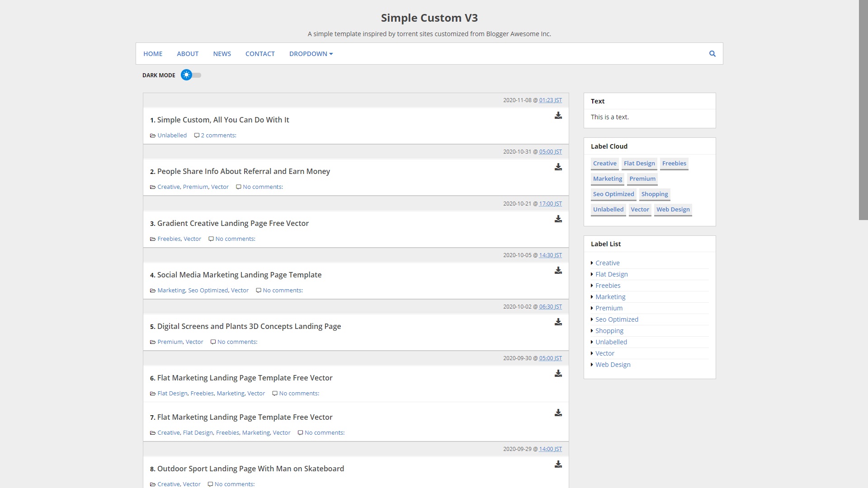
Task: Click comment bubble icon on first post
Action: pos(197,136)
